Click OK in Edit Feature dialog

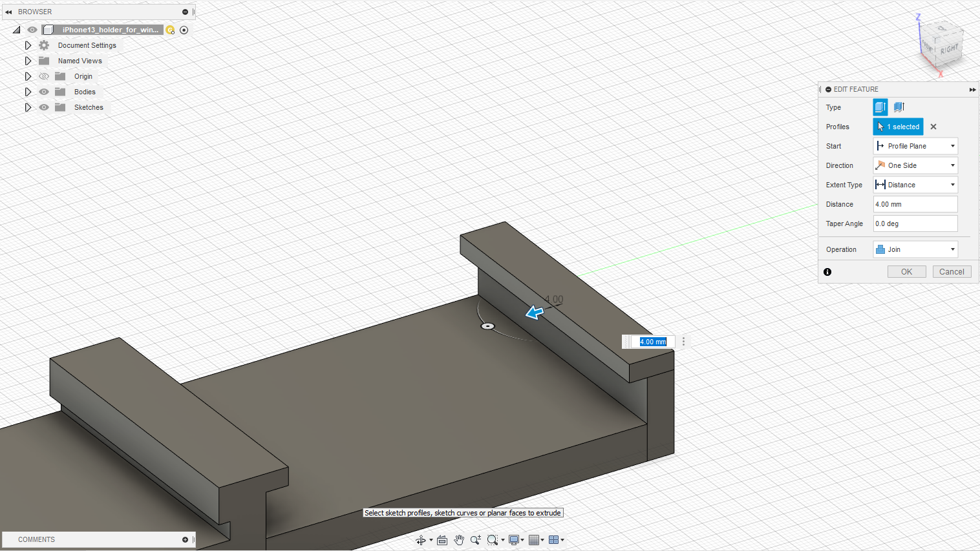point(907,272)
